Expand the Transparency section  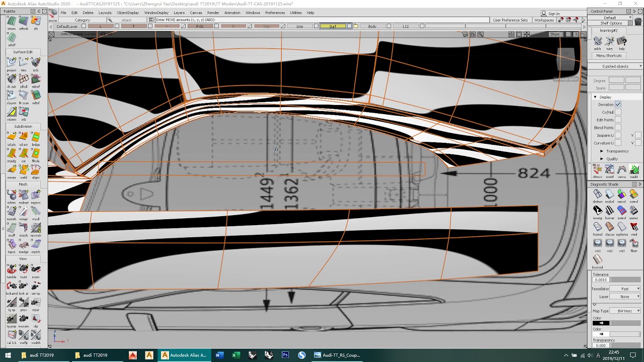coord(602,151)
